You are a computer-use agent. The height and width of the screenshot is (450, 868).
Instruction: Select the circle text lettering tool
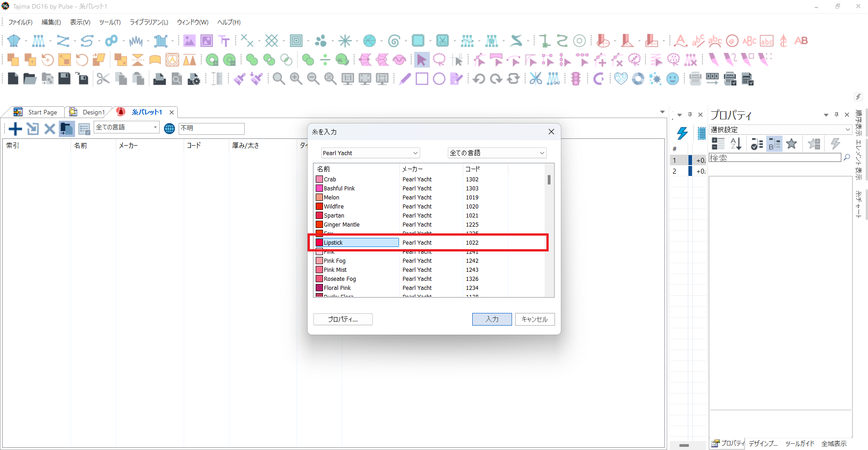(x=732, y=41)
